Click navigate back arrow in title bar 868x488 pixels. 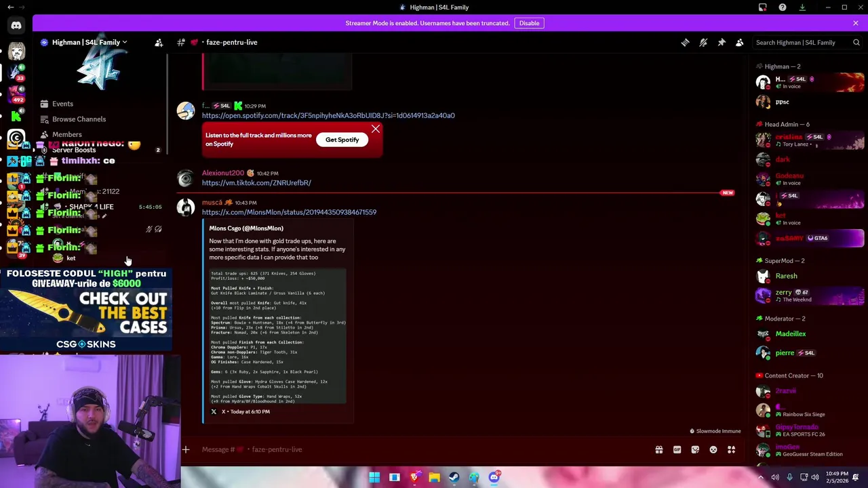[10, 7]
